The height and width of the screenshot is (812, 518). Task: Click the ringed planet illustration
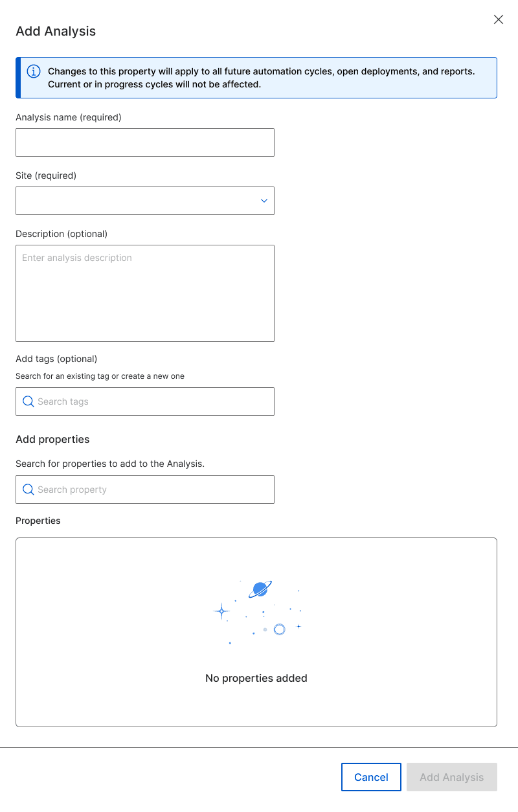click(x=260, y=589)
